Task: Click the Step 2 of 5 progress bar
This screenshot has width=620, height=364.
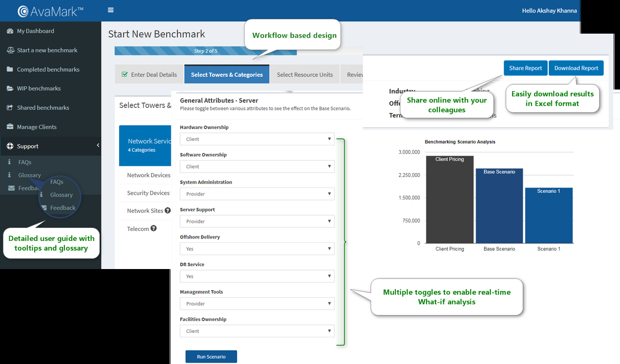Action: [x=205, y=51]
